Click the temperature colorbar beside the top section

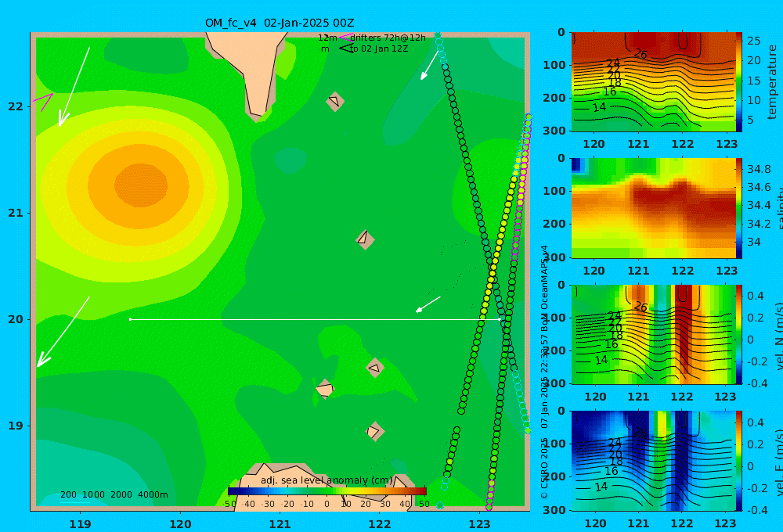(x=739, y=82)
